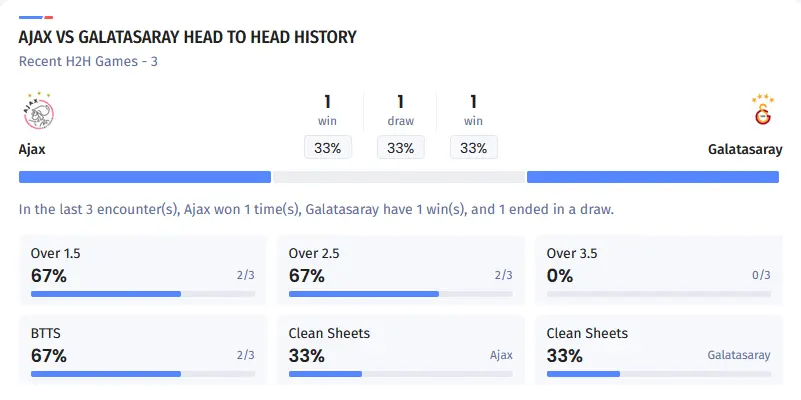Viewport: 801px width, 400px height.
Task: Click Galatasaray's 33% win percentage badge
Action: (474, 148)
